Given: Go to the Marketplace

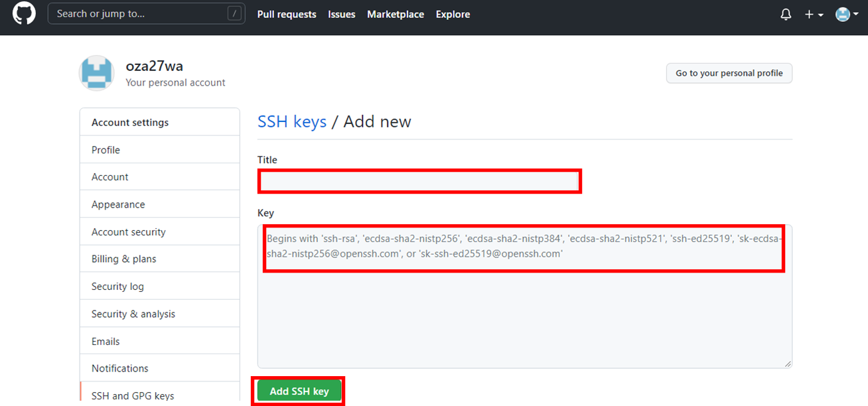Looking at the screenshot, I should tap(396, 14).
